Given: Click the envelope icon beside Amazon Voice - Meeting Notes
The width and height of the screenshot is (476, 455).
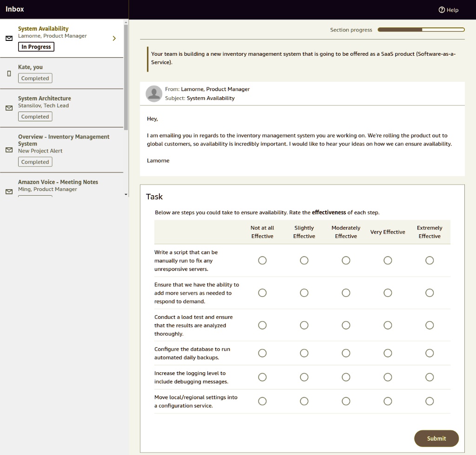Looking at the screenshot, I should click(8, 191).
